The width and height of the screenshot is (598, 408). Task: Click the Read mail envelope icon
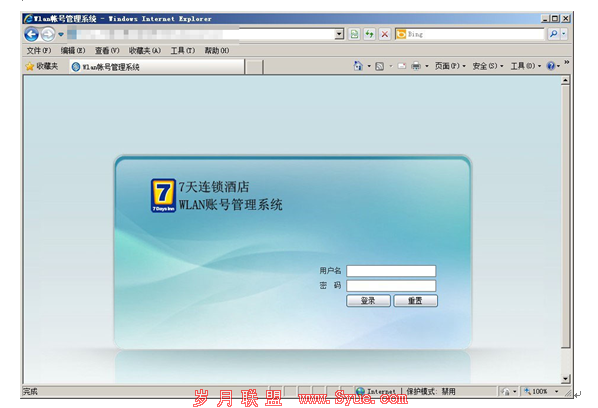[402, 66]
